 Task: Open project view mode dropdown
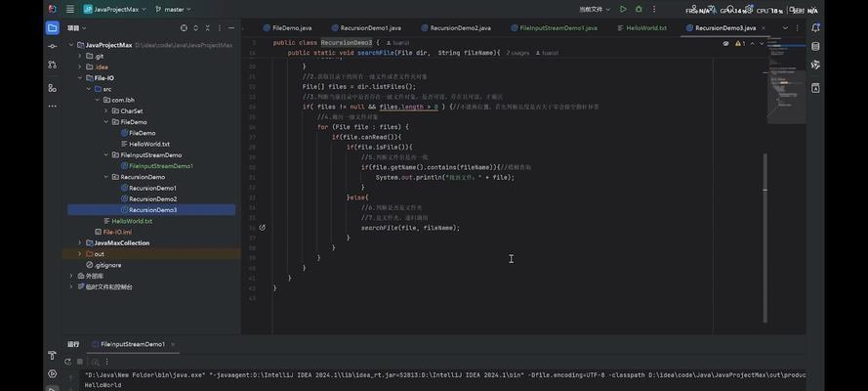coord(77,27)
